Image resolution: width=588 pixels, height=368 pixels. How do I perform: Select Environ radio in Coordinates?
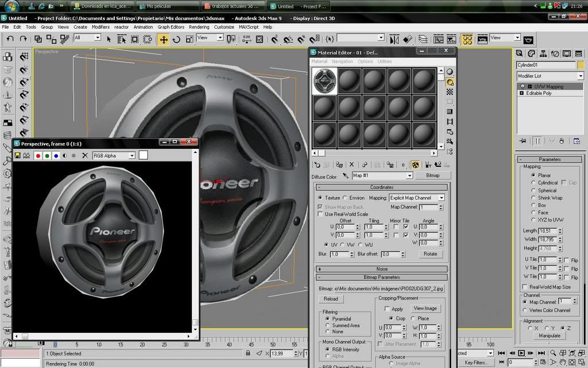click(x=345, y=198)
